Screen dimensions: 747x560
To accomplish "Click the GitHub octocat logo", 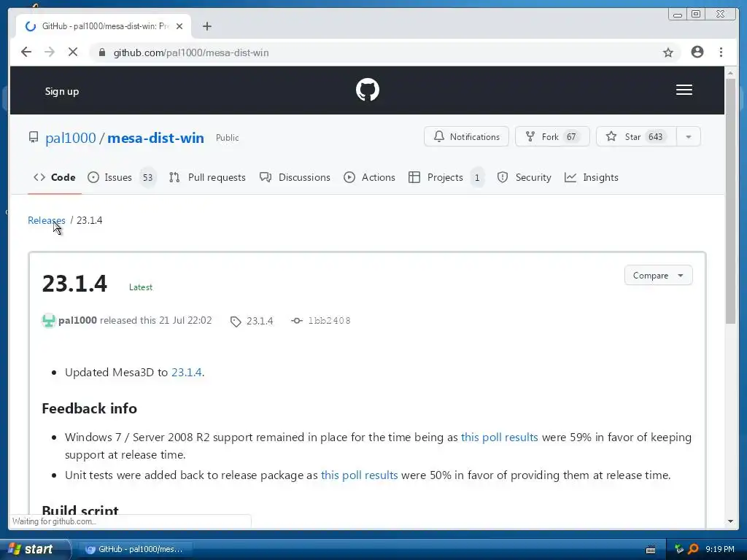I will (x=368, y=90).
